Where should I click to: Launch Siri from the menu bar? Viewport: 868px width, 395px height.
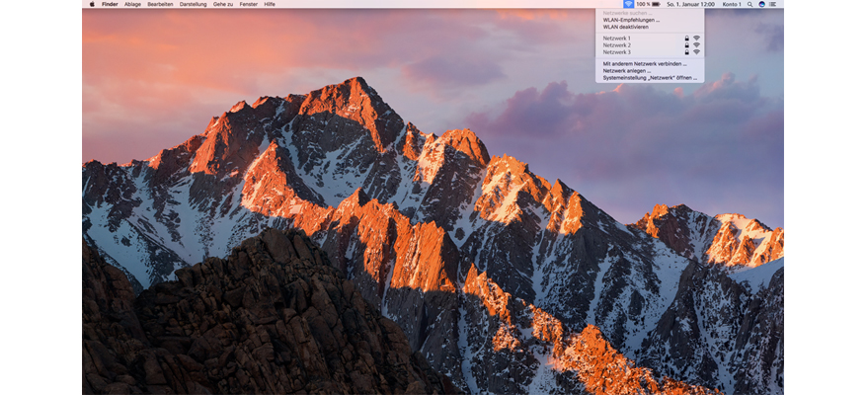click(761, 4)
